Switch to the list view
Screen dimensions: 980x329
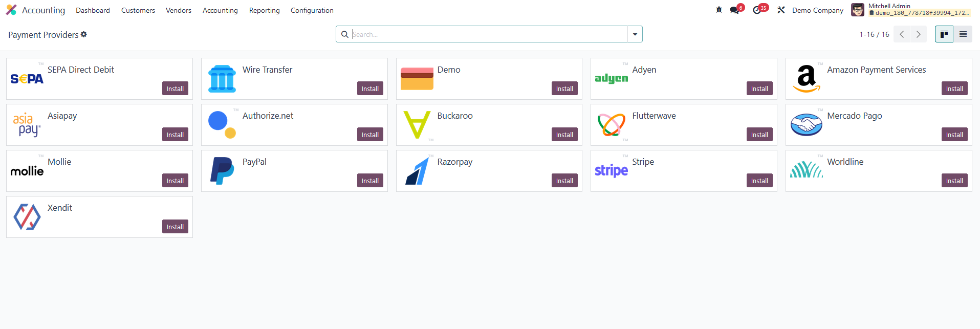coord(963,34)
